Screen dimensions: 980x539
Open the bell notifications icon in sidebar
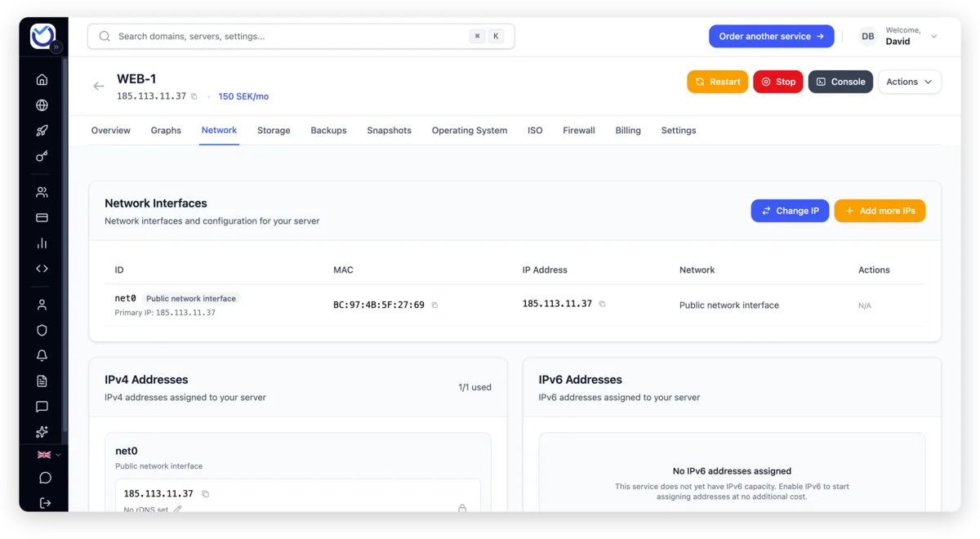tap(42, 355)
